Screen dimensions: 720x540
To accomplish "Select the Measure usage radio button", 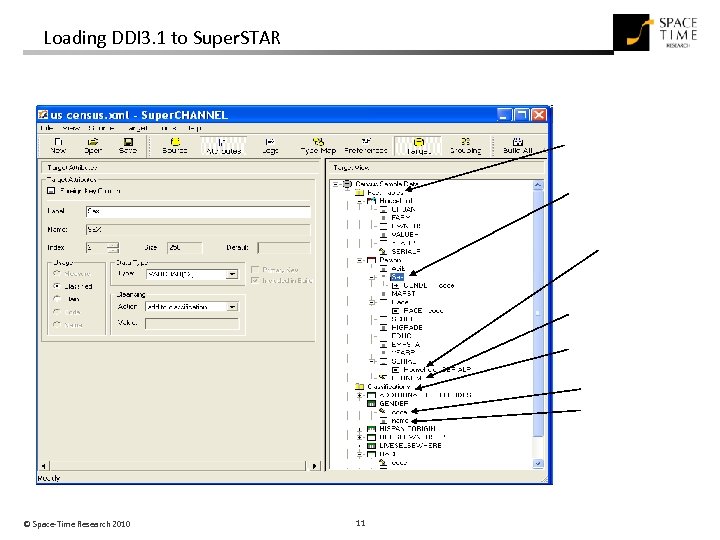I will (57, 273).
